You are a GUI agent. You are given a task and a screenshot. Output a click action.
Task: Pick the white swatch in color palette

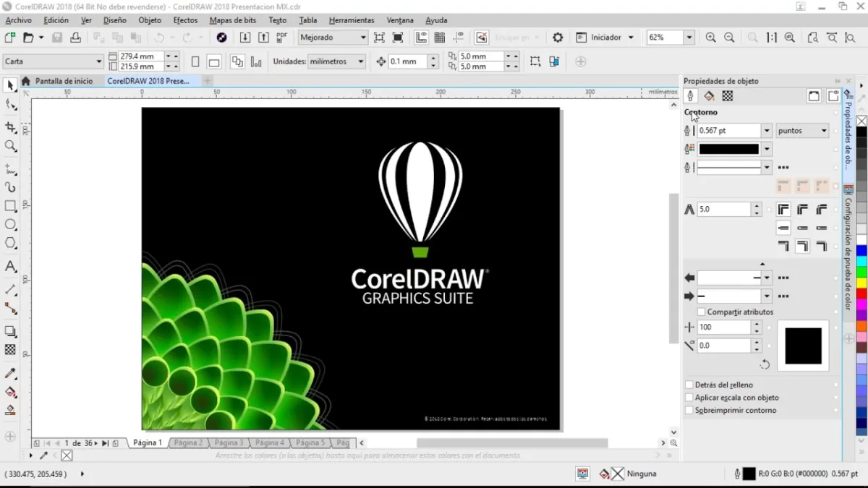coord(861,240)
